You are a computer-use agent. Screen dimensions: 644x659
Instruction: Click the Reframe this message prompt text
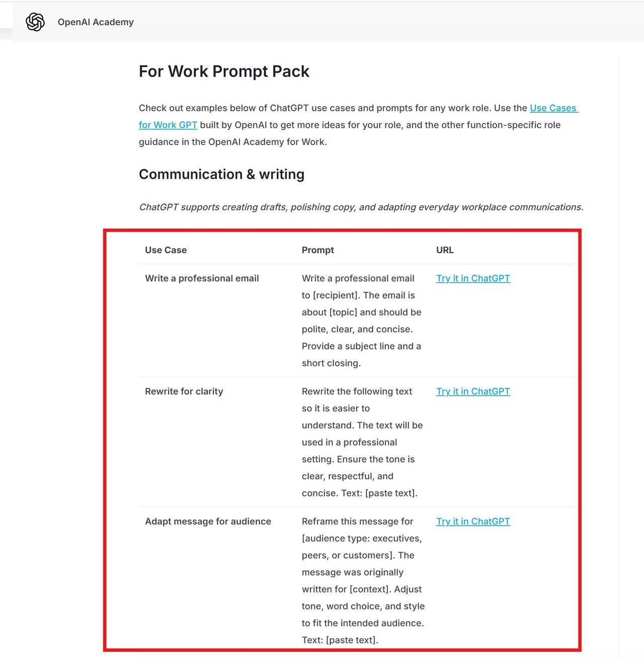point(362,580)
